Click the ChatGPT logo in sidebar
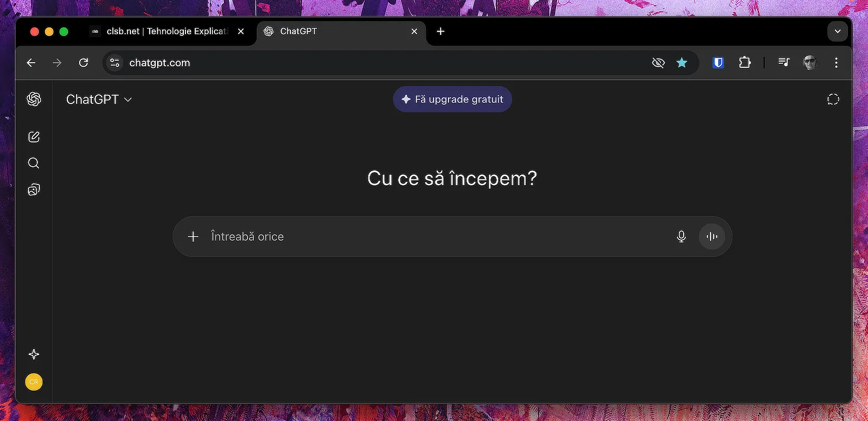The image size is (868, 421). (x=34, y=99)
